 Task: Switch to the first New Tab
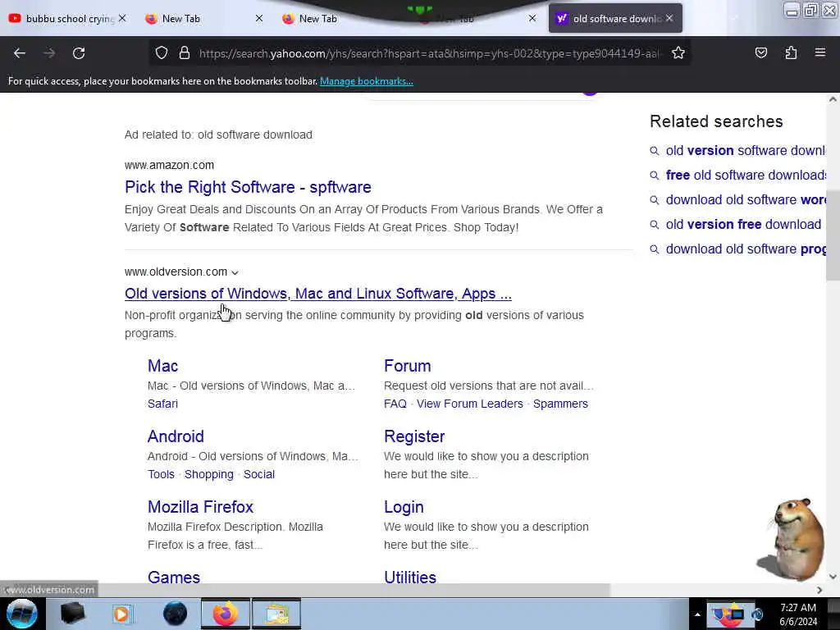point(203,18)
